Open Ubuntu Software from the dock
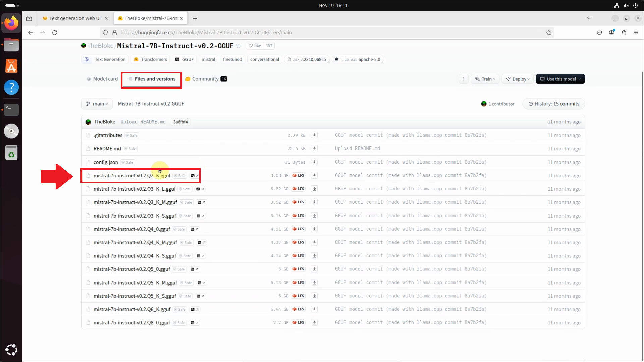The height and width of the screenshot is (362, 644). coord(11,66)
